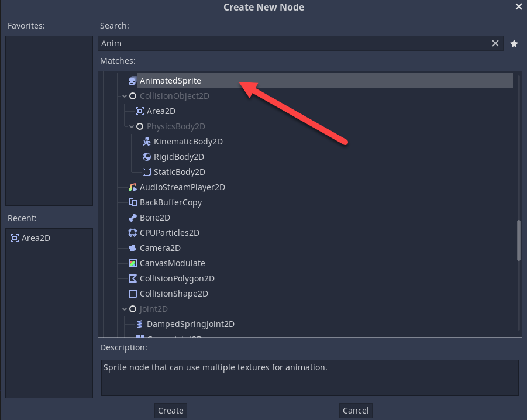Viewport: 527px width, 420px height.
Task: Click inside the Search text field
Action: [x=292, y=43]
